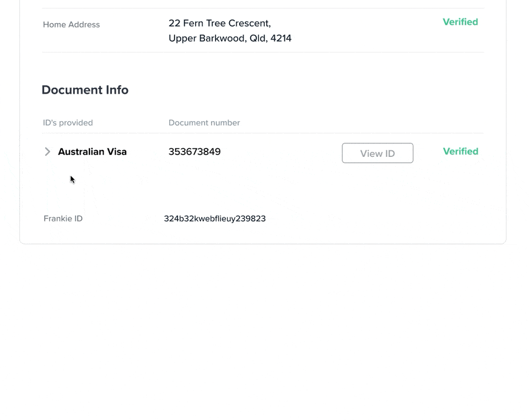Select the Australian Visa document name
529x420 pixels.
coord(92,152)
